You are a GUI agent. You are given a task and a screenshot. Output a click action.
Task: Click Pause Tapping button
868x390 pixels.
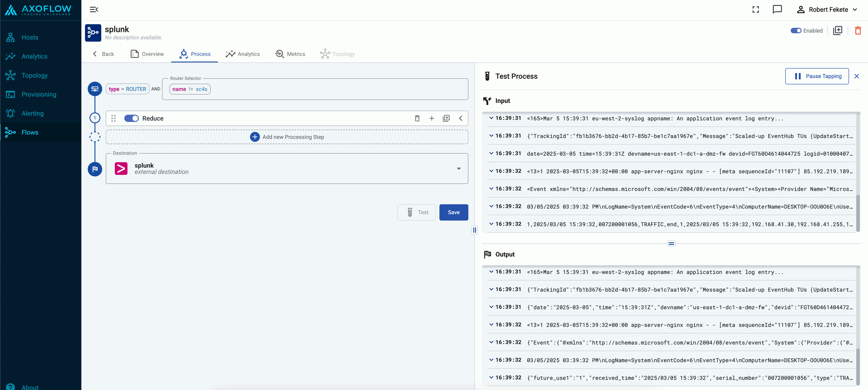[x=817, y=76]
